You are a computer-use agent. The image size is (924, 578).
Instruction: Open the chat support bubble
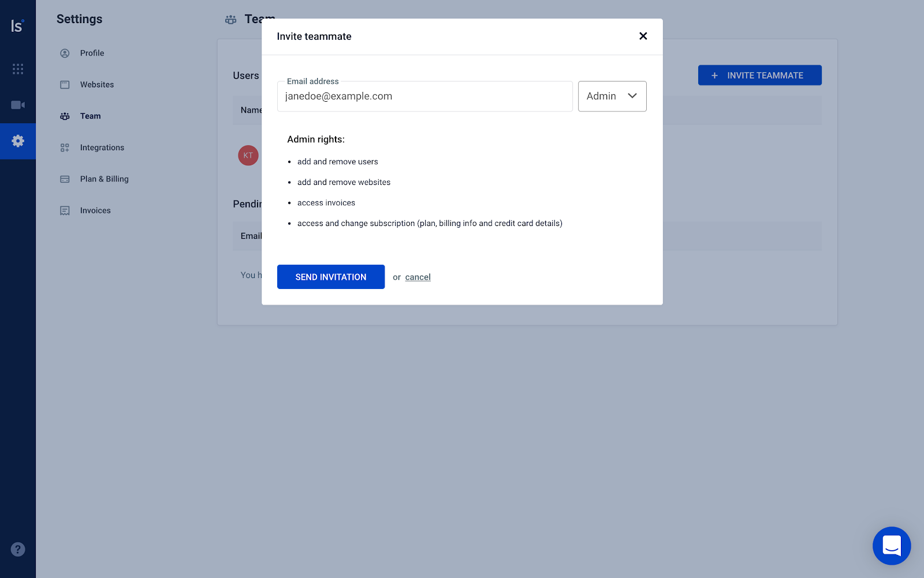[x=892, y=546]
